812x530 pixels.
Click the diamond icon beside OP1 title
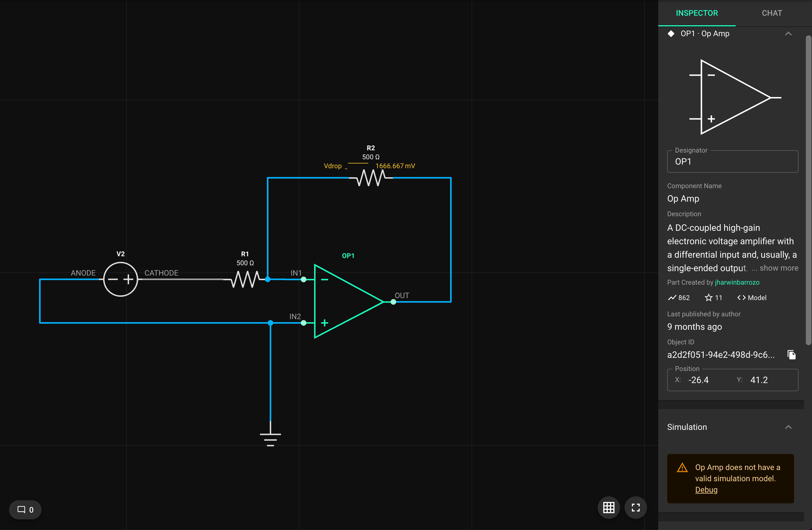click(671, 33)
